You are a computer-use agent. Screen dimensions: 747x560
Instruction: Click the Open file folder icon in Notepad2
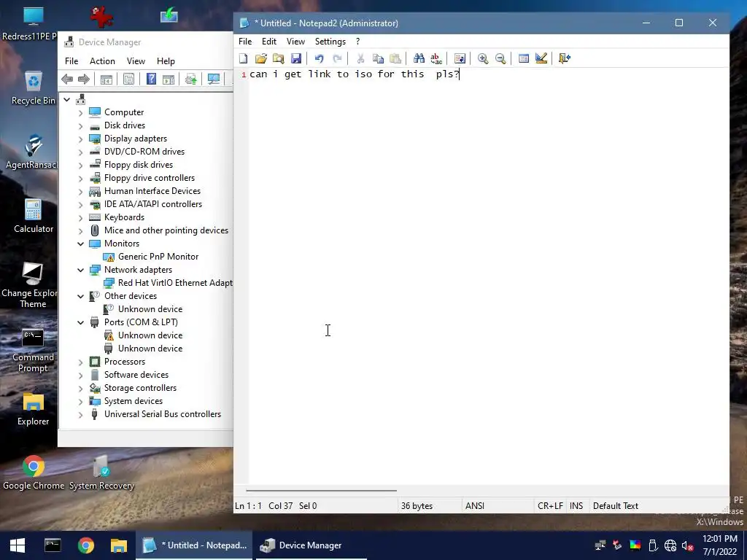260,58
